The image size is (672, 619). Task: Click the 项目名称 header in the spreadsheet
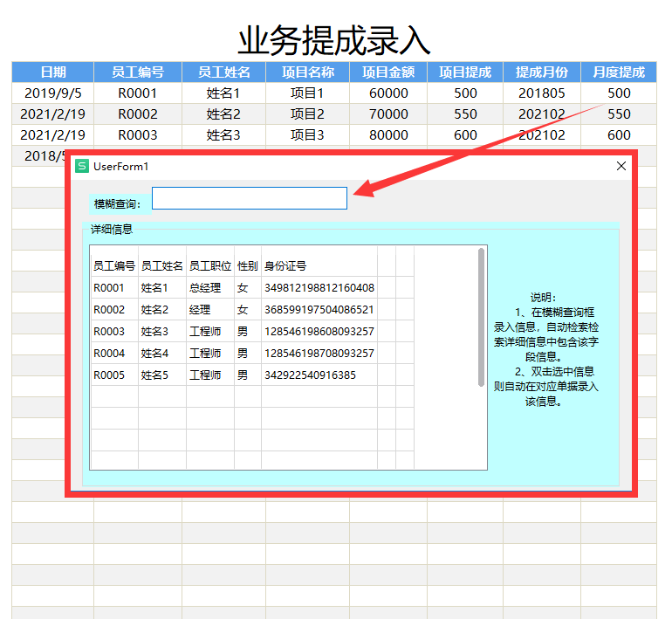pyautogui.click(x=308, y=72)
